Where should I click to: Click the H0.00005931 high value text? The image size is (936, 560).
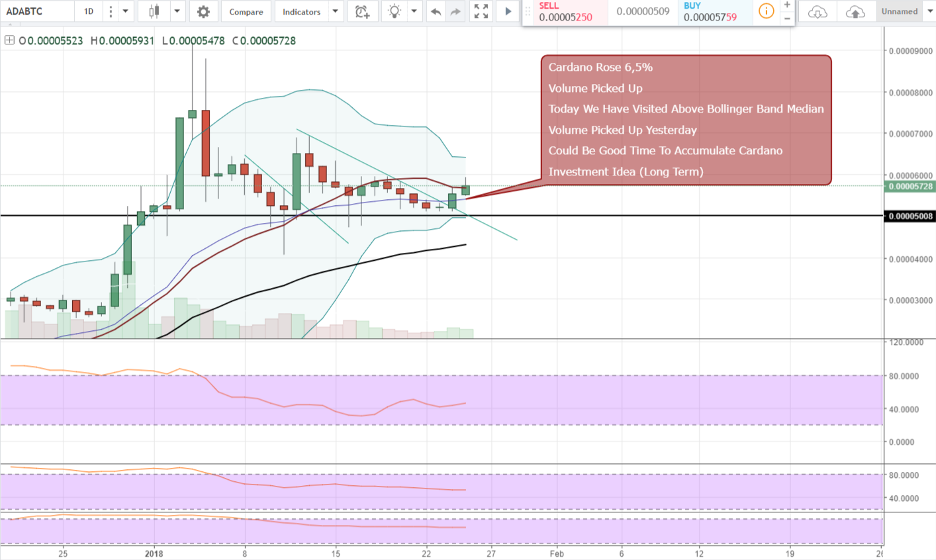122,40
